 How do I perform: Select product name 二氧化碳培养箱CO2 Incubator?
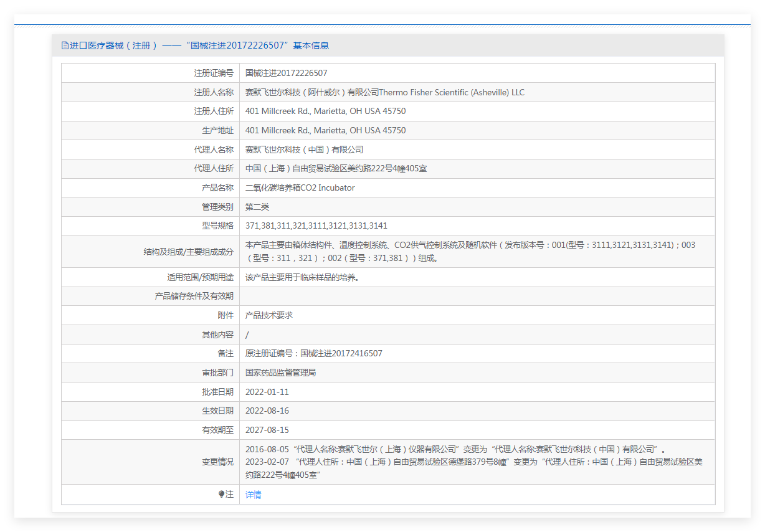coord(300,188)
